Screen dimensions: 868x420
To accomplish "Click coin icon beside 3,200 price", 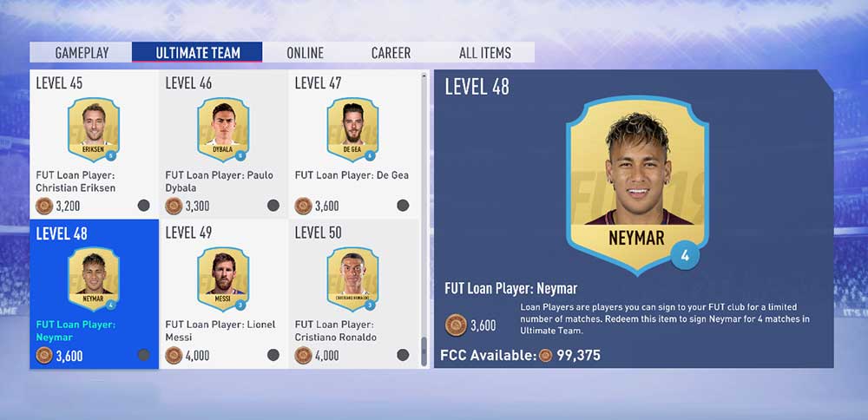I will (x=44, y=206).
